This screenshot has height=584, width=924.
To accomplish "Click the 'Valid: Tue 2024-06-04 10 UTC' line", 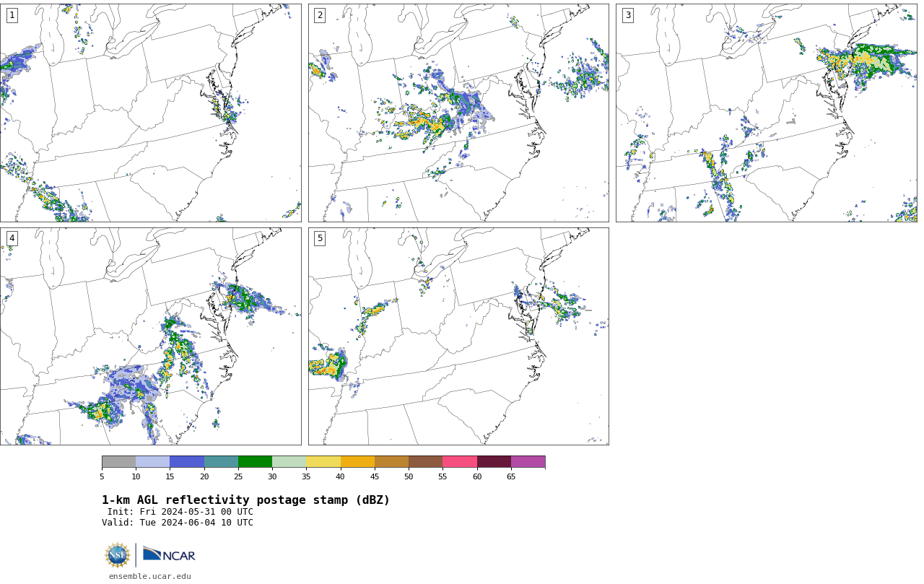I will [x=178, y=523].
